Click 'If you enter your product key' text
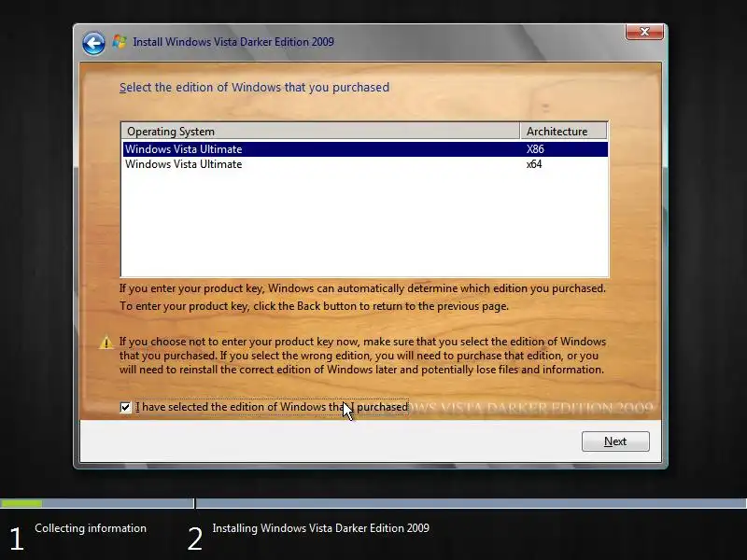 362,288
